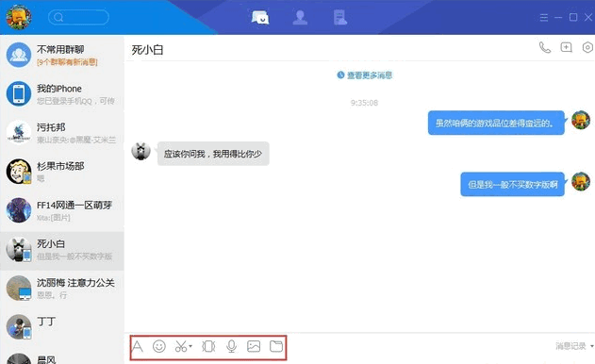The image size is (595, 364).
Task: Click the 污托邦 avatar
Action: pyautogui.click(x=19, y=133)
